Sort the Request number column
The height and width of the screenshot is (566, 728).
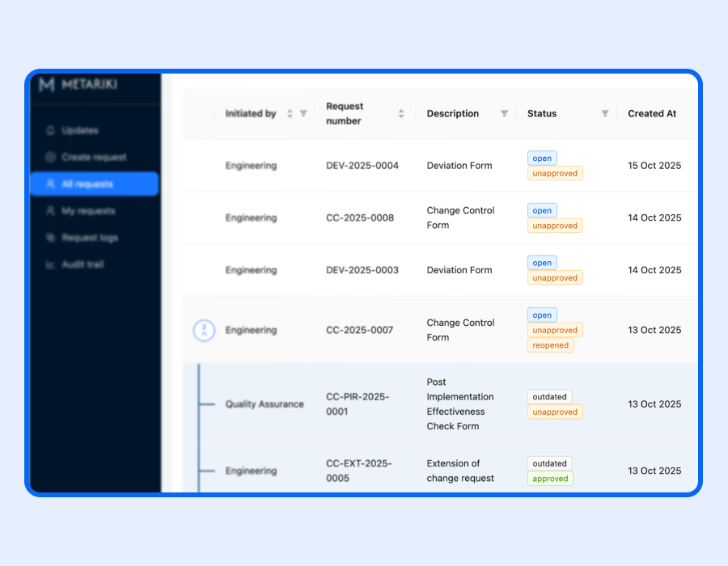(401, 114)
